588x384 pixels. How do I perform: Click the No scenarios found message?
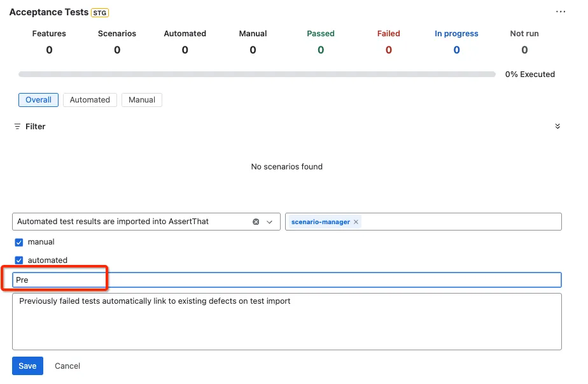point(287,167)
